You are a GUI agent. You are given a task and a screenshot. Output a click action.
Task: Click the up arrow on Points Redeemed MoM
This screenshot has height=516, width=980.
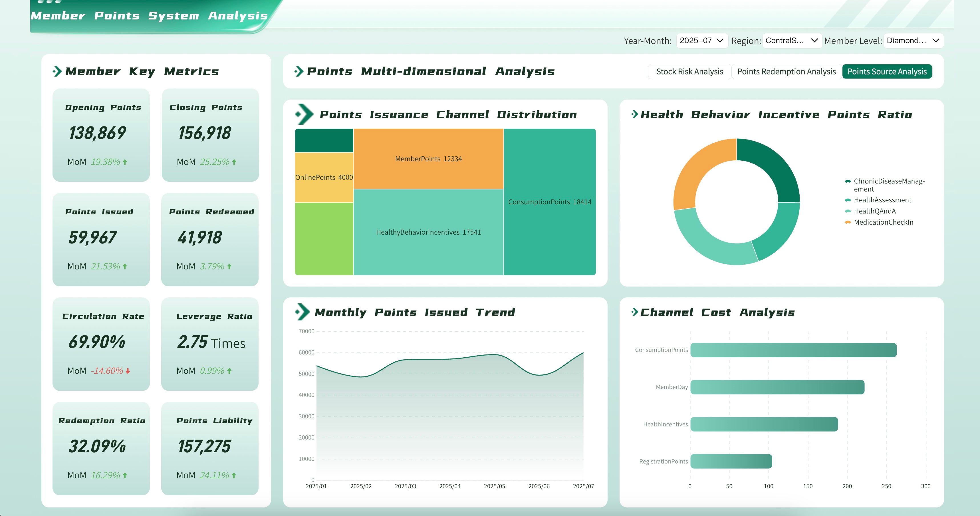(x=229, y=267)
